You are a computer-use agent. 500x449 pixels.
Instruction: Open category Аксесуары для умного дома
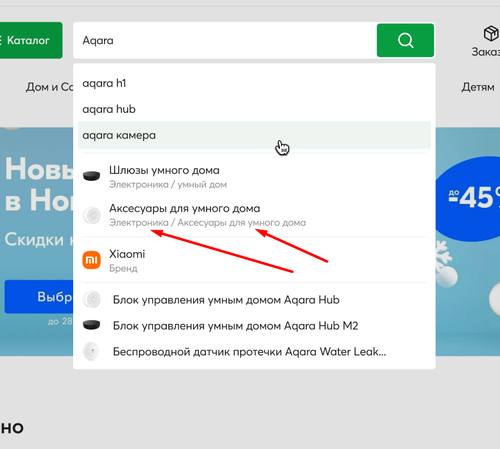pos(254,215)
